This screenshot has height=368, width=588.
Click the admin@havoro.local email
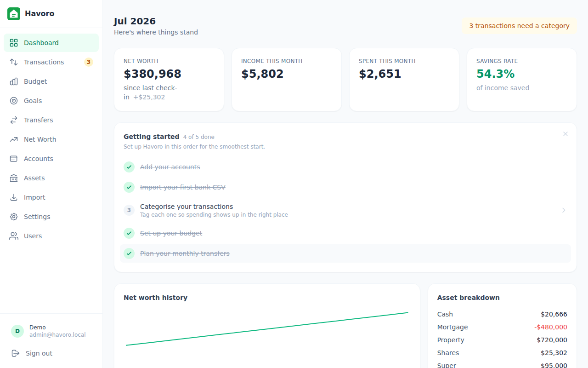(x=57, y=335)
